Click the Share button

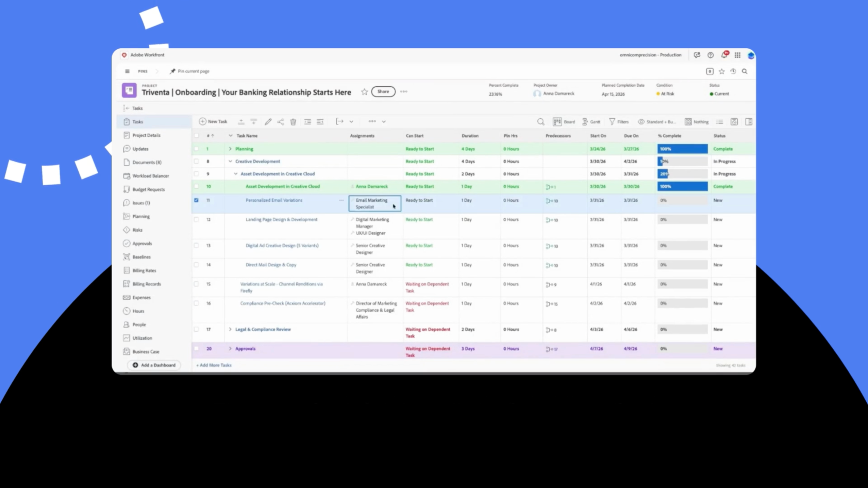[383, 92]
